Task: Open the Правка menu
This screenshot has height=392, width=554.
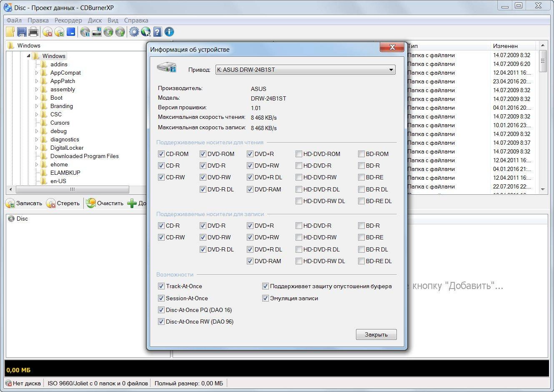Action: pyautogui.click(x=38, y=20)
